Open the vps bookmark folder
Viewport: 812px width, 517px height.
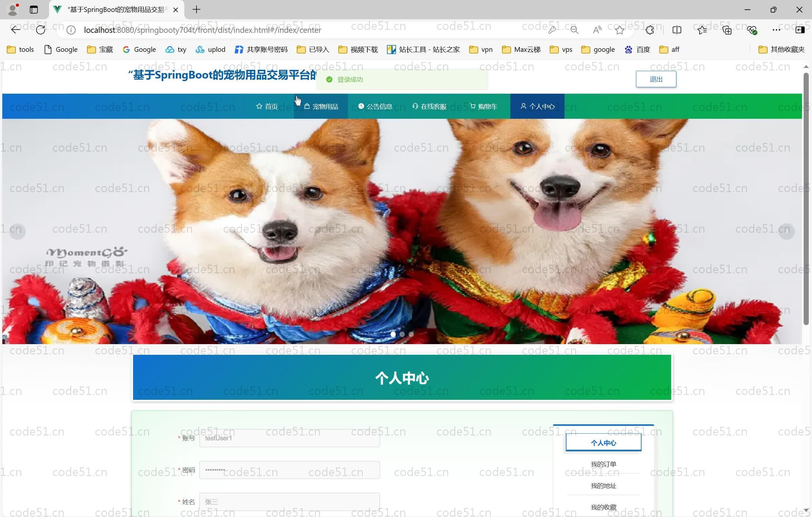click(561, 50)
